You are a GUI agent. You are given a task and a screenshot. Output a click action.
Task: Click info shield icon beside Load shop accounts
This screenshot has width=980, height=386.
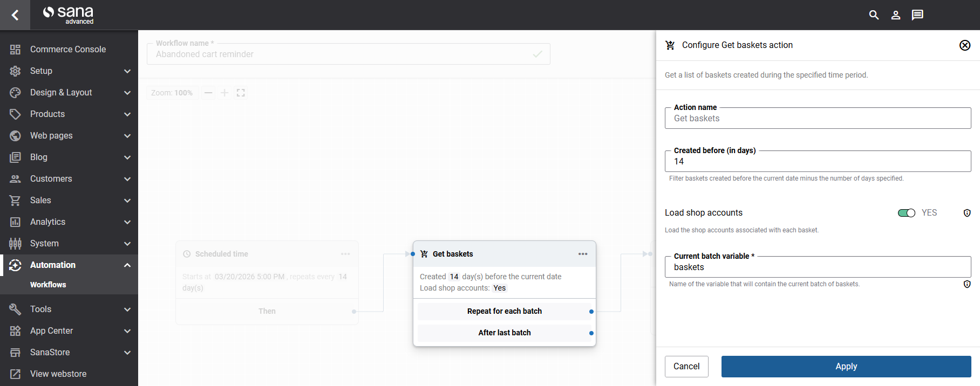(967, 213)
